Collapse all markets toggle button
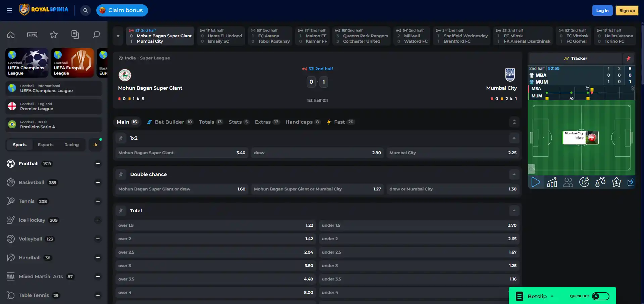The image size is (644, 304). 514,122
